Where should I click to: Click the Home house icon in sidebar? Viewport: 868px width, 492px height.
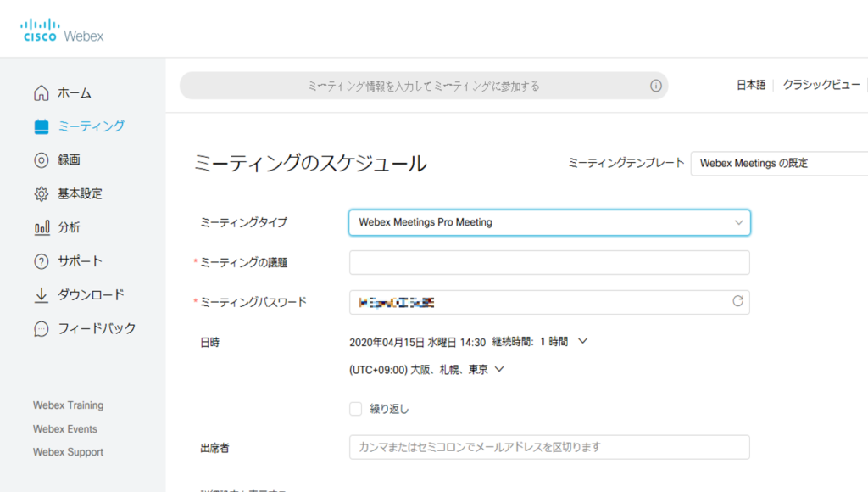point(42,93)
